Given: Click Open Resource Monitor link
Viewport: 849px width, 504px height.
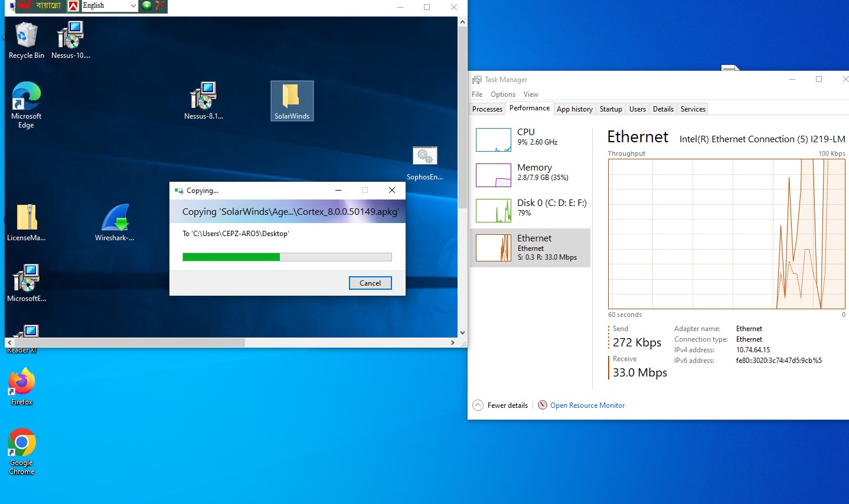Looking at the screenshot, I should [587, 405].
